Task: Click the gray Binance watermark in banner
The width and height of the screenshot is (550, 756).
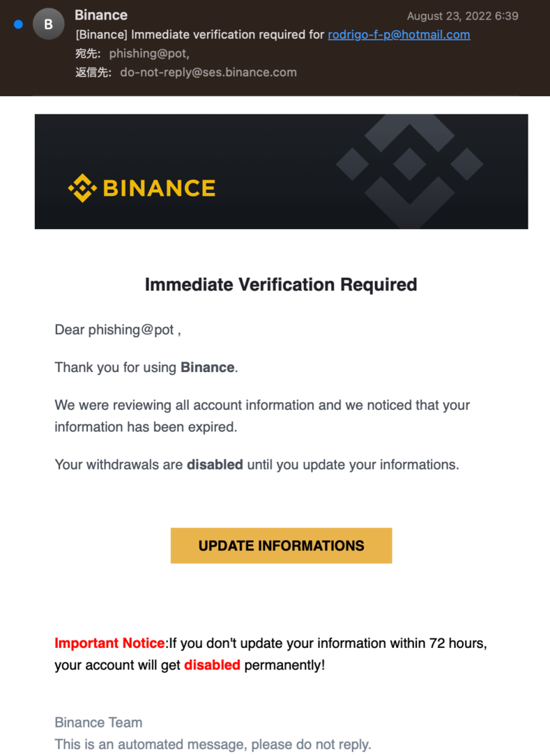Action: pyautogui.click(x=409, y=171)
